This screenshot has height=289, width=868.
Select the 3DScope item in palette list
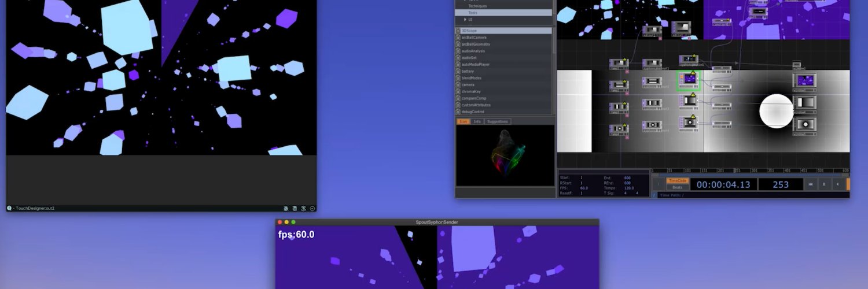(503, 31)
